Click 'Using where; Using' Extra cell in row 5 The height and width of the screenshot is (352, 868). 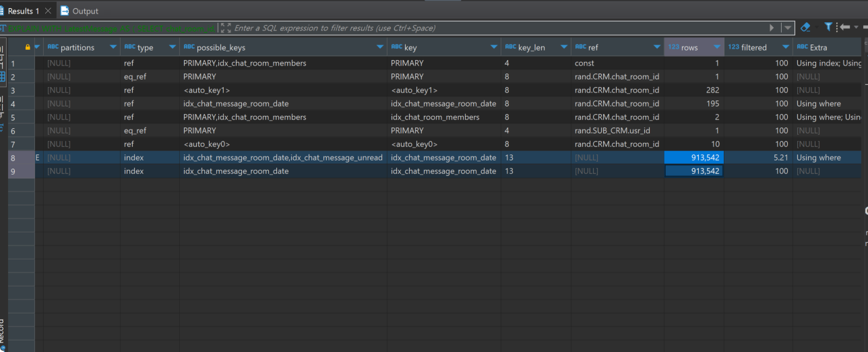coord(828,117)
